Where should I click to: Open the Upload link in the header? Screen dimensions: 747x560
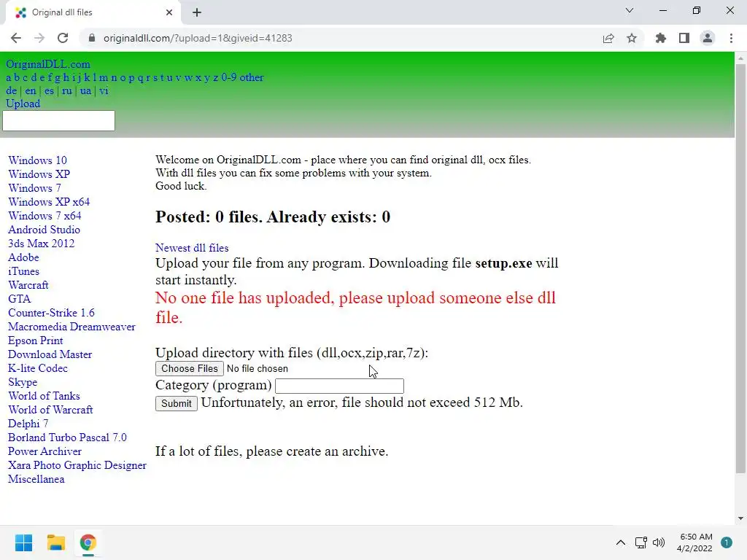23,104
